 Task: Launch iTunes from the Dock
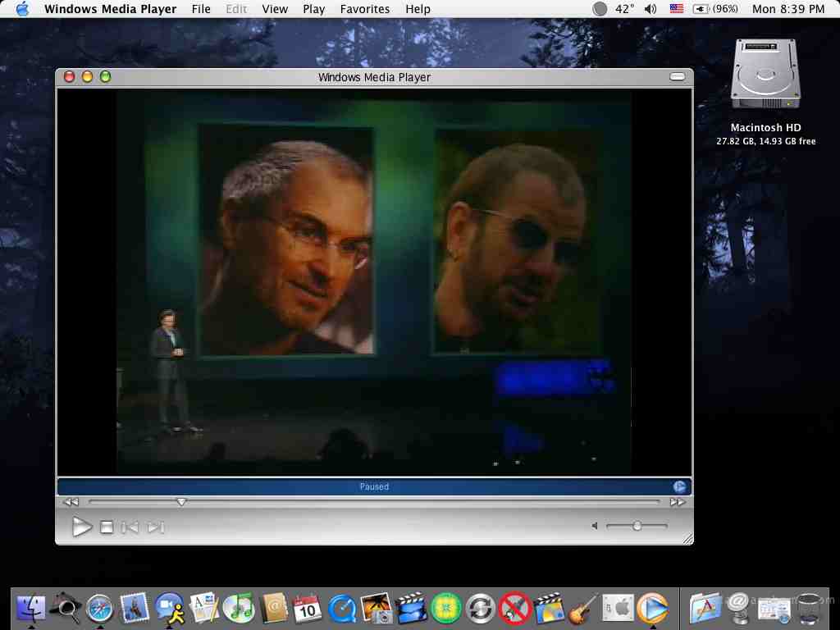click(x=239, y=609)
